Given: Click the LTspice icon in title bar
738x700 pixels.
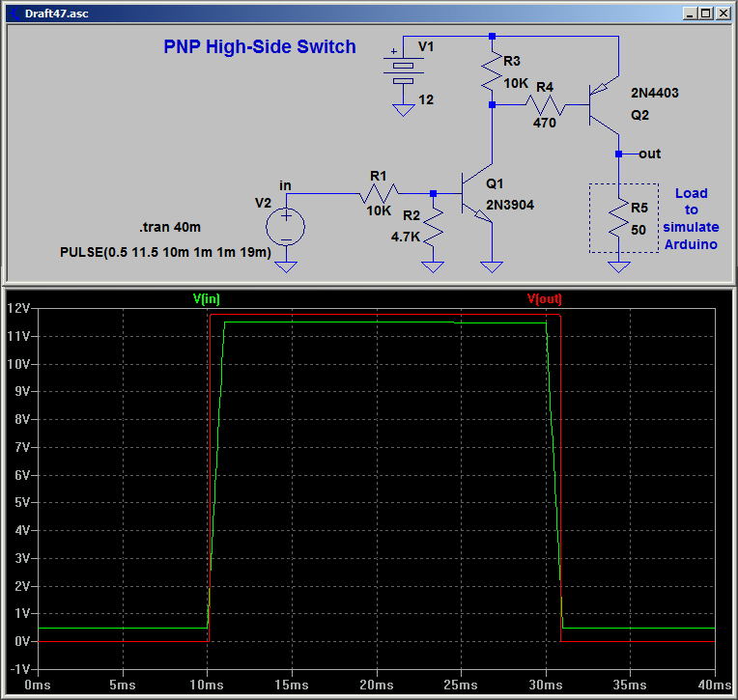Looking at the screenshot, I should 15,14.
